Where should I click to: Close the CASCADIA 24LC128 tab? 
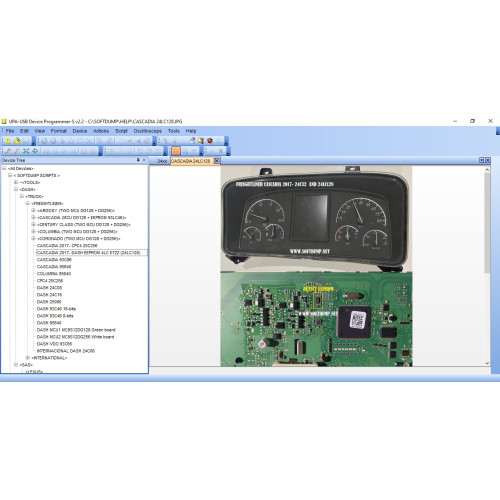tap(216, 161)
